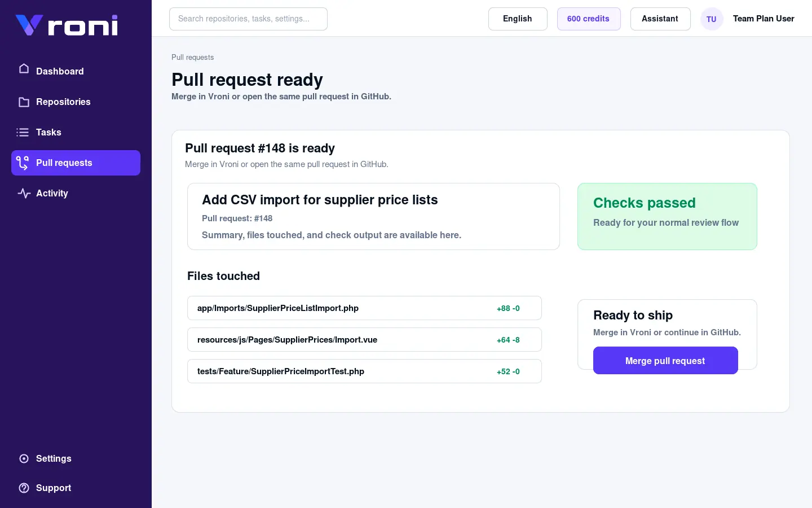This screenshot has height=508, width=812.
Task: Open the Activity page
Action: point(76,193)
